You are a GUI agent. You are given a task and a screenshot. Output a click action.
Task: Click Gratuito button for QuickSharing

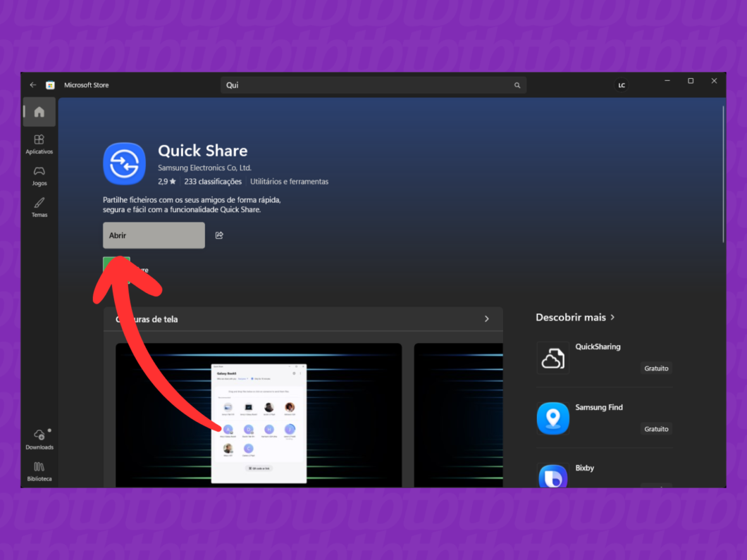pyautogui.click(x=656, y=368)
